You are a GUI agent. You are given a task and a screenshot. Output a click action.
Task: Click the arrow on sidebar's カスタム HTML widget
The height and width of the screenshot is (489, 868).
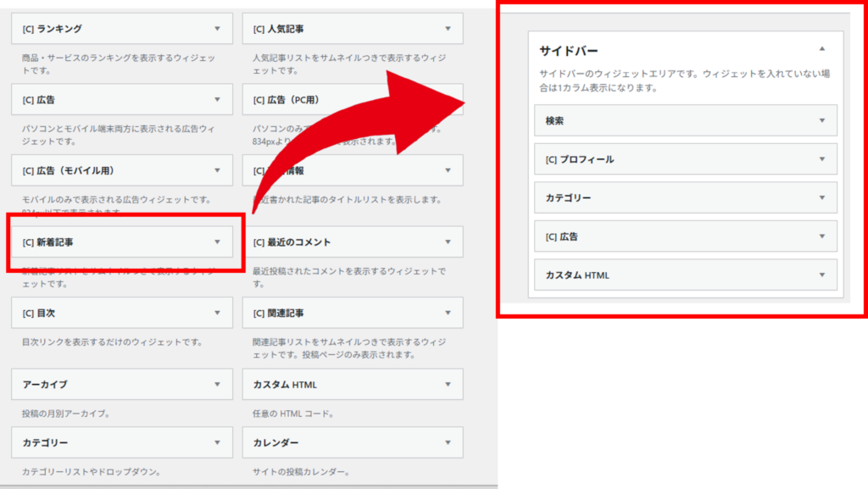(821, 275)
